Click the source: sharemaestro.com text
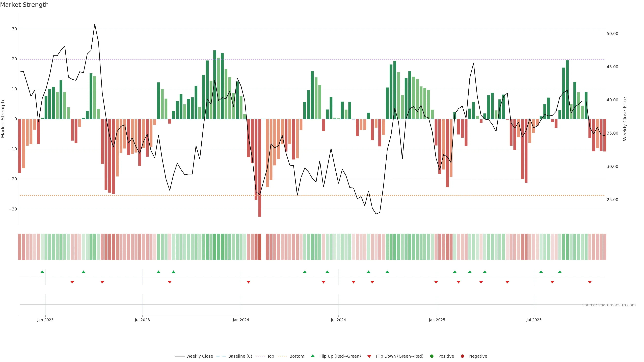This screenshot has width=644, height=362. [609, 305]
